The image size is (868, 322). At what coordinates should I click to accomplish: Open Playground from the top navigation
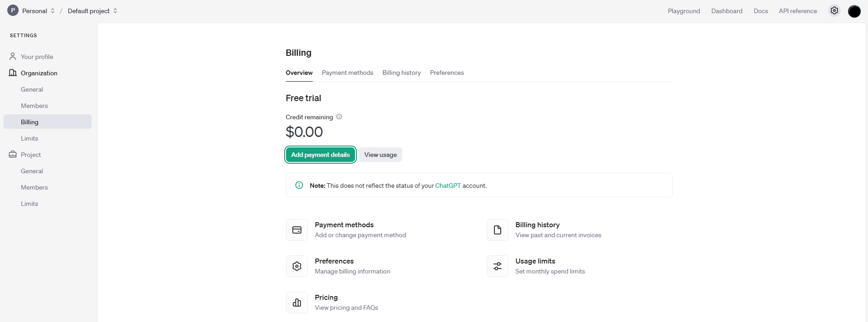tap(684, 11)
